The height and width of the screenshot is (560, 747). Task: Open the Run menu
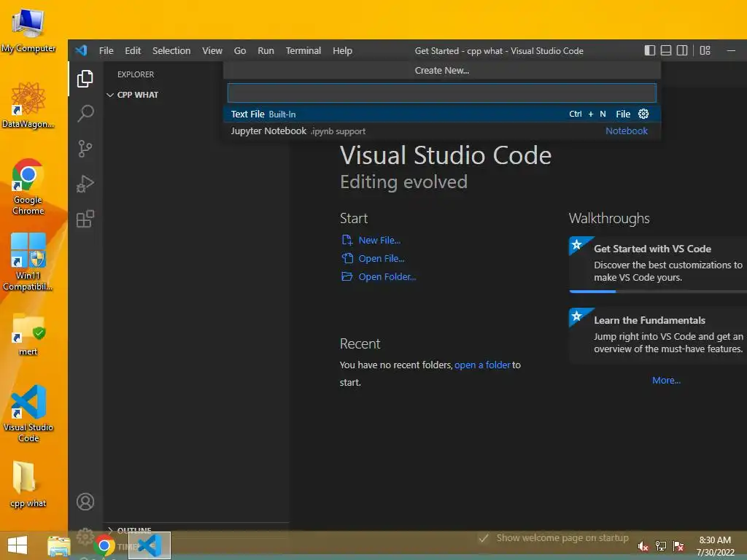coord(266,50)
